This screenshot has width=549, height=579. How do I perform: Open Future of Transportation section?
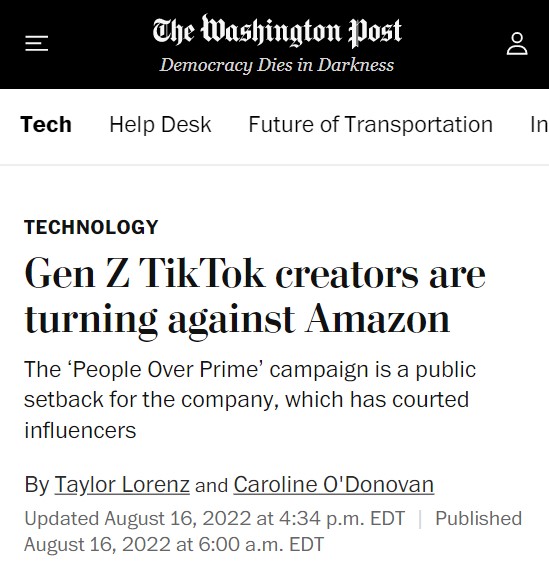click(x=370, y=124)
